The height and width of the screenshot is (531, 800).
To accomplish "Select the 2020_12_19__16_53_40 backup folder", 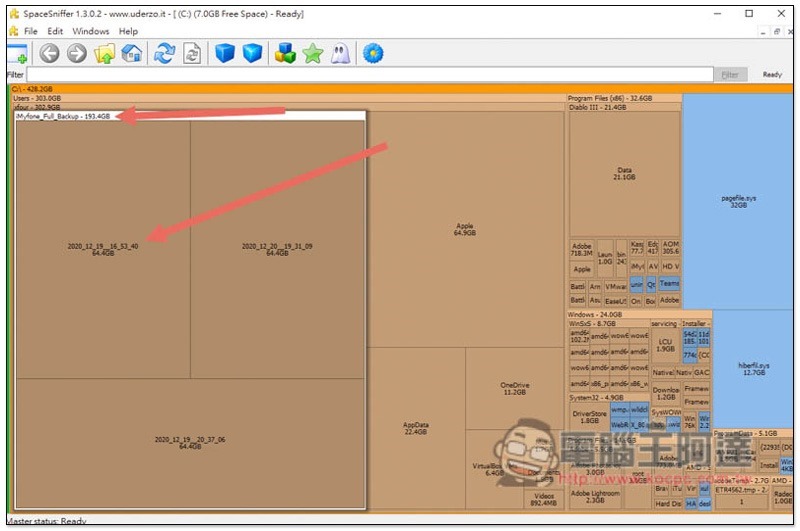I will 103,249.
